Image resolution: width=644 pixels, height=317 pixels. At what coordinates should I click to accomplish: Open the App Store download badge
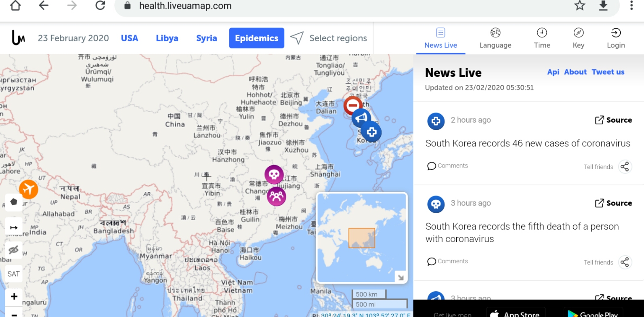point(516,312)
